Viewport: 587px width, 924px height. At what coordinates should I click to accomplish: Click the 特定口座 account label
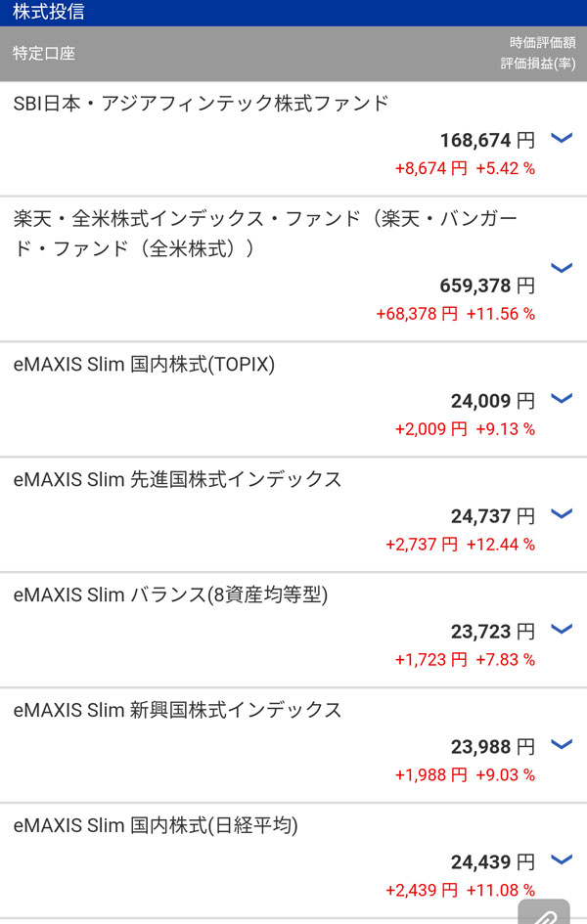(x=44, y=53)
